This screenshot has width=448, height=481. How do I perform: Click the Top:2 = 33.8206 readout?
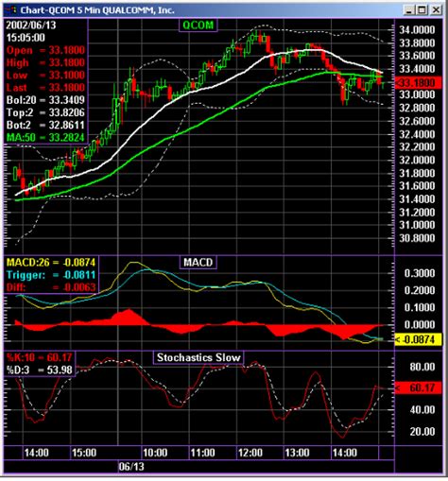pos(45,112)
